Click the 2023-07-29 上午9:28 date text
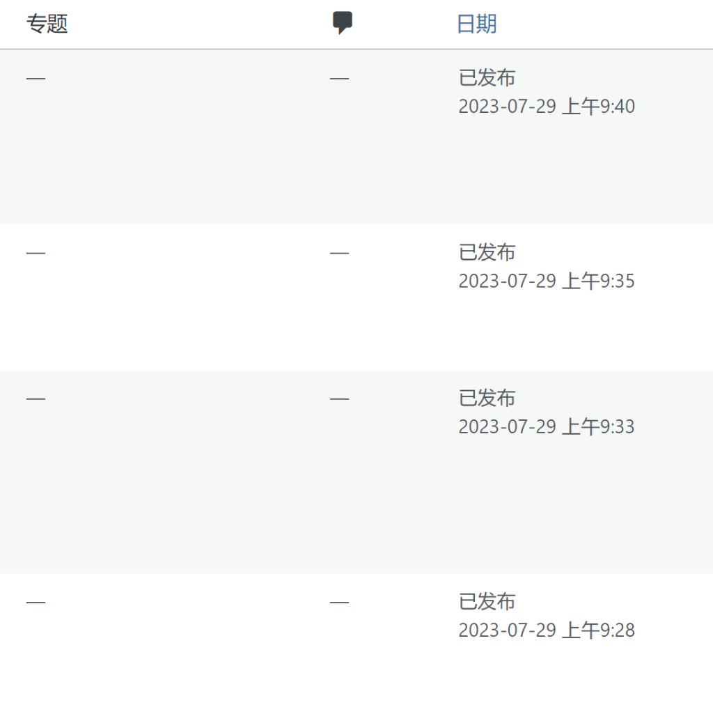This screenshot has height=728, width=713. 547,630
